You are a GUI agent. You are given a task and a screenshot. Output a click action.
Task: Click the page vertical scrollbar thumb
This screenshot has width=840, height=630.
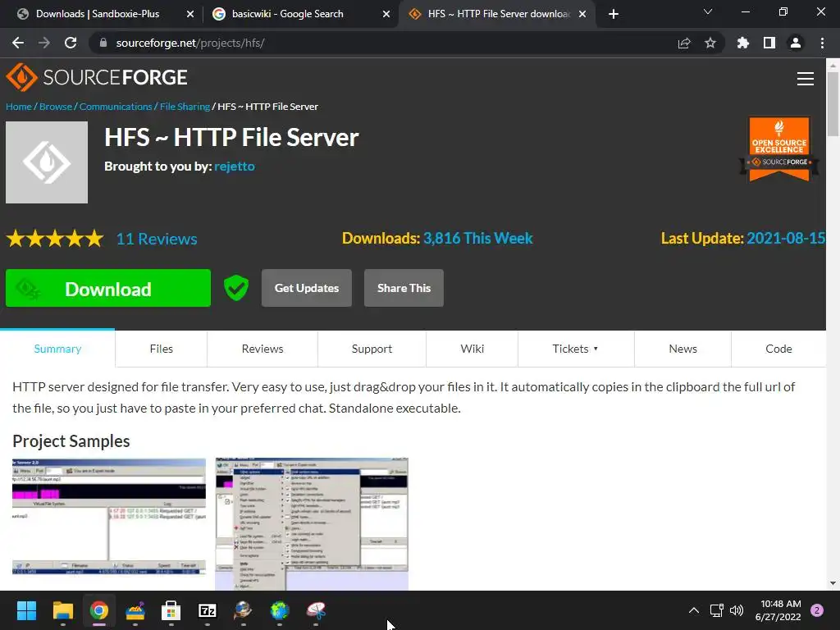click(833, 104)
